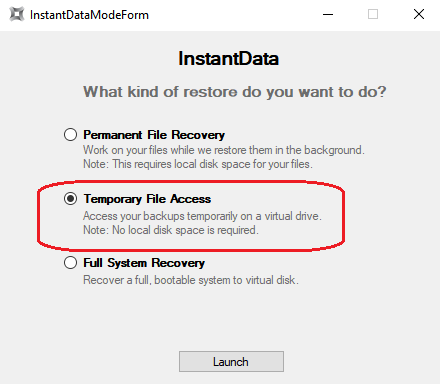Click the InstantDataModeForm title bar text
The image size is (440, 384).
tap(89, 15)
